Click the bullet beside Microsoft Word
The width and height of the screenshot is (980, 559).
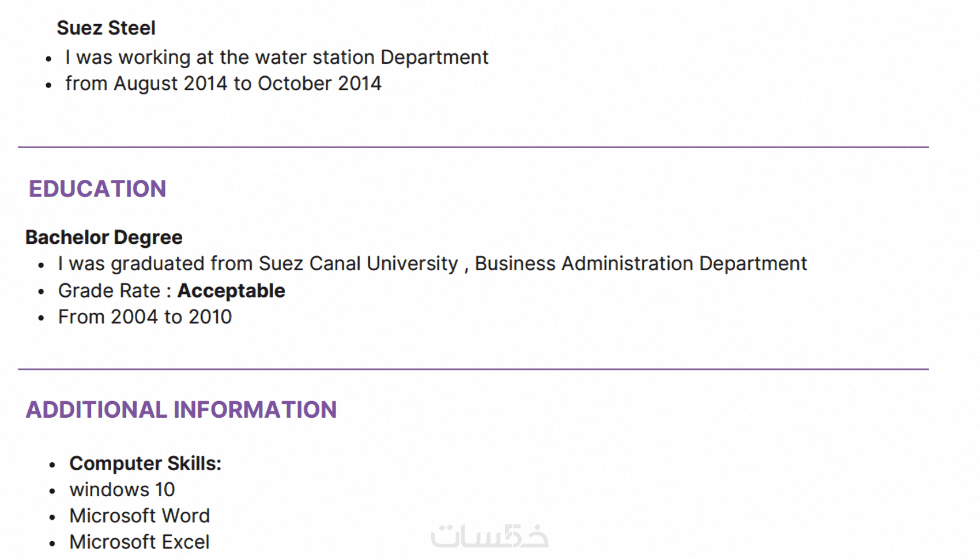pyautogui.click(x=52, y=517)
